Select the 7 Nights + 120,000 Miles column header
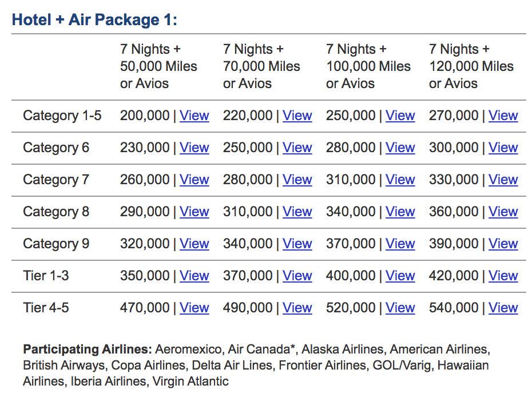The image size is (532, 397). click(x=471, y=66)
